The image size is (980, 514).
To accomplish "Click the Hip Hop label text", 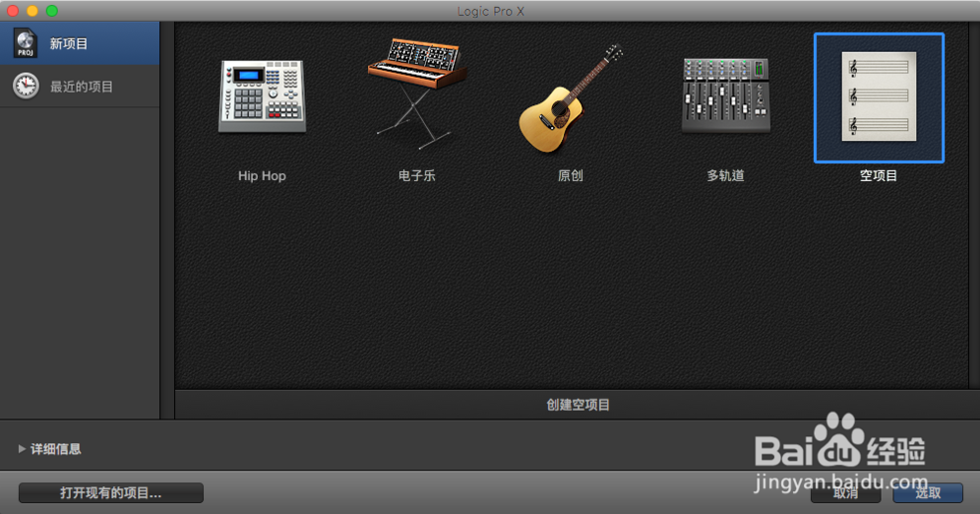I will click(x=262, y=175).
